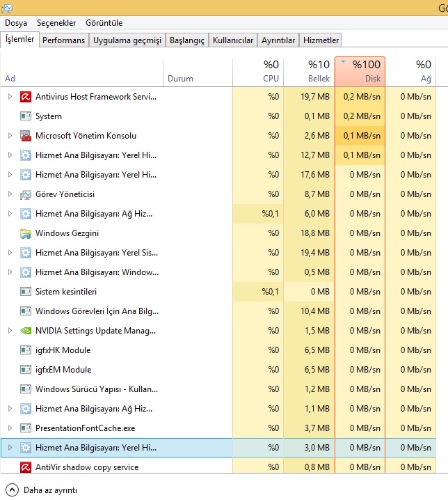Click the igfxEM Module icon
This screenshot has width=448, height=500.
tap(26, 370)
